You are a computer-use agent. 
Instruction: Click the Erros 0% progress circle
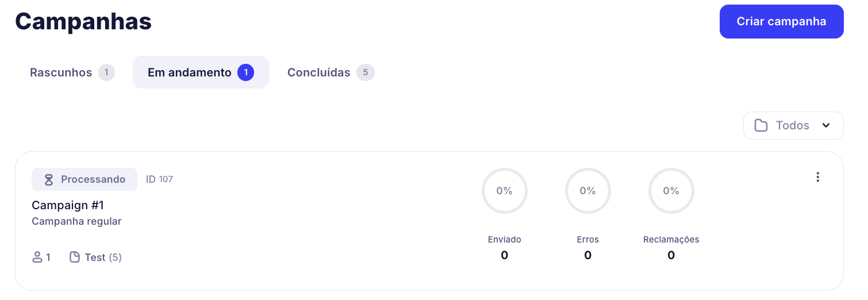pyautogui.click(x=587, y=191)
